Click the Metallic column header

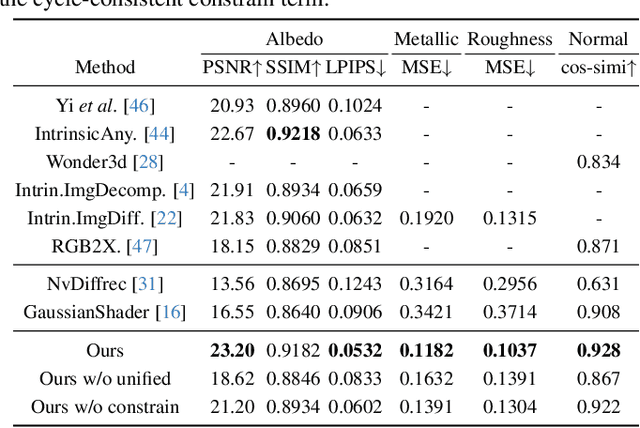coord(426,40)
